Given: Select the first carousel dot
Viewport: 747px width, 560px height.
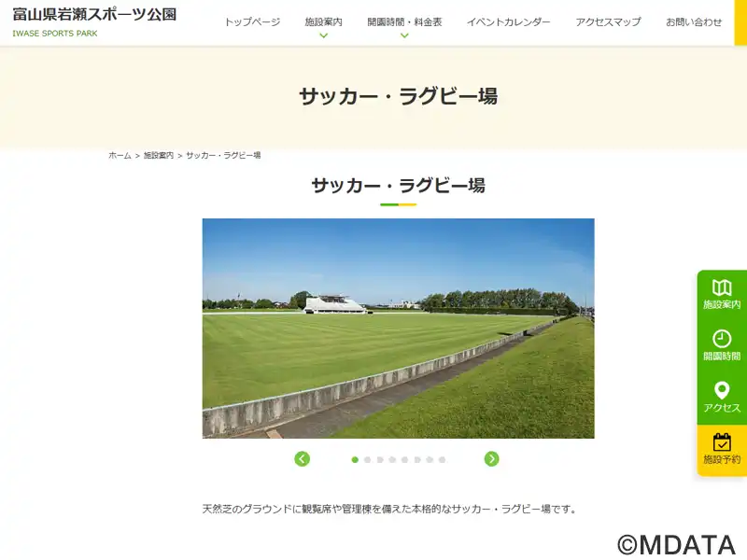Looking at the screenshot, I should [355, 459].
